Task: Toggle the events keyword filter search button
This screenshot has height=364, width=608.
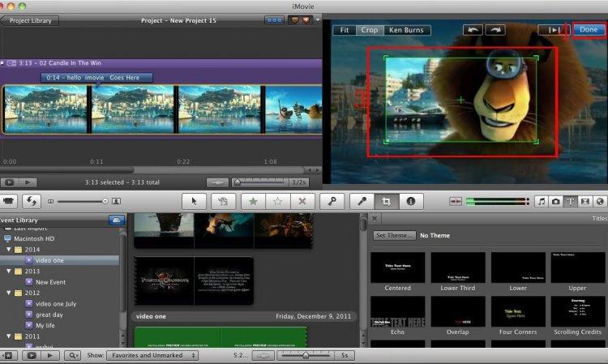Action: point(72,355)
